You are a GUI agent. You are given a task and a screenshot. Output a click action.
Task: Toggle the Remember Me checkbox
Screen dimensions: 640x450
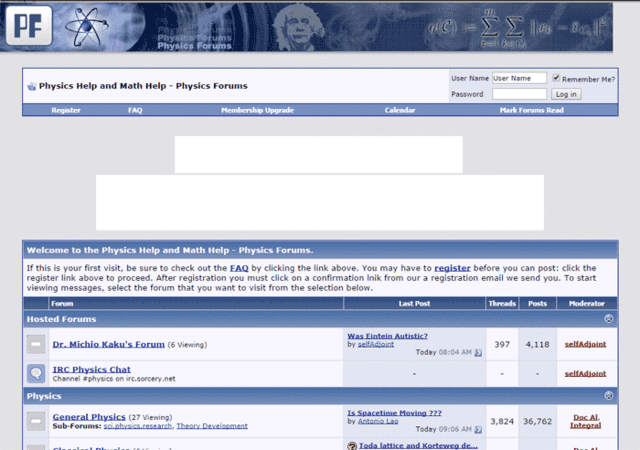click(556, 78)
